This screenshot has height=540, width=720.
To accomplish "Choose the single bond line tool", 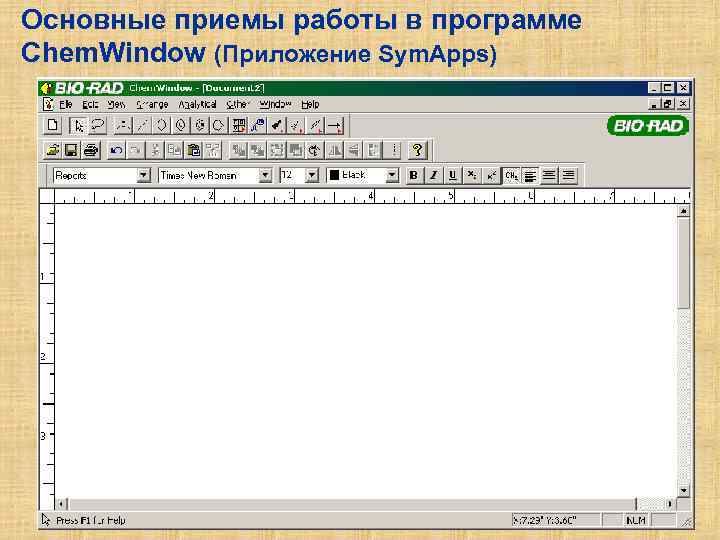I will (x=142, y=125).
